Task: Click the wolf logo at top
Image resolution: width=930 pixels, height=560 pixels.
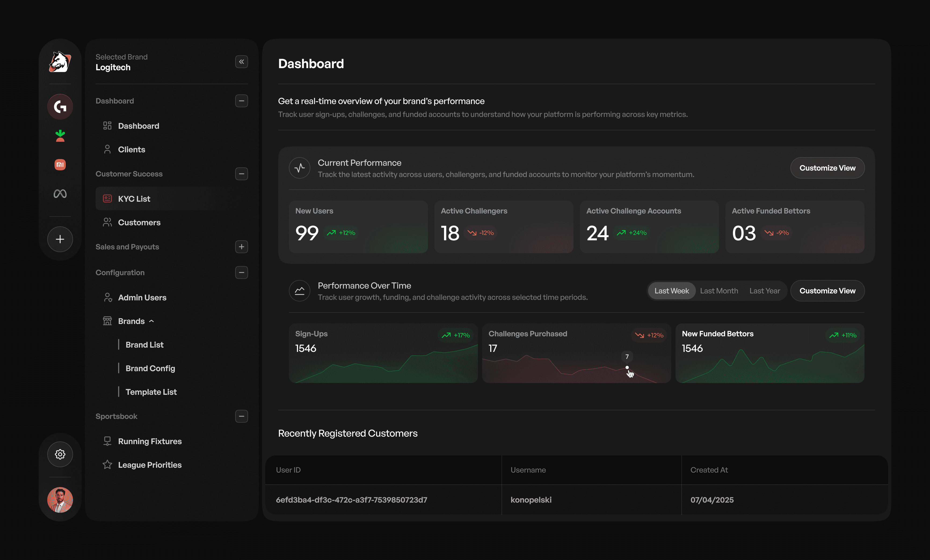Action: (x=60, y=62)
